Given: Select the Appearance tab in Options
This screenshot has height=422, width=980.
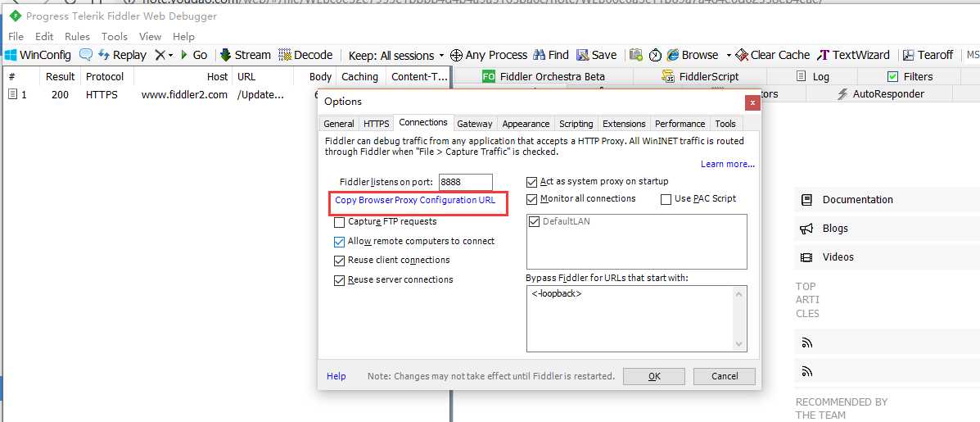Looking at the screenshot, I should pyautogui.click(x=526, y=124).
